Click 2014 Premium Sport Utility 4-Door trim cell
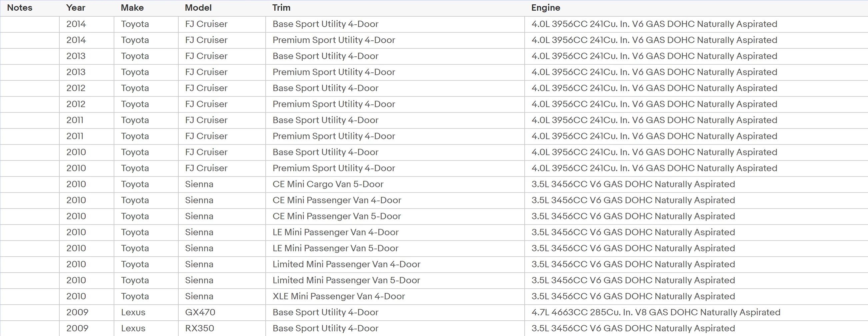This screenshot has height=336, width=868. tap(395, 40)
